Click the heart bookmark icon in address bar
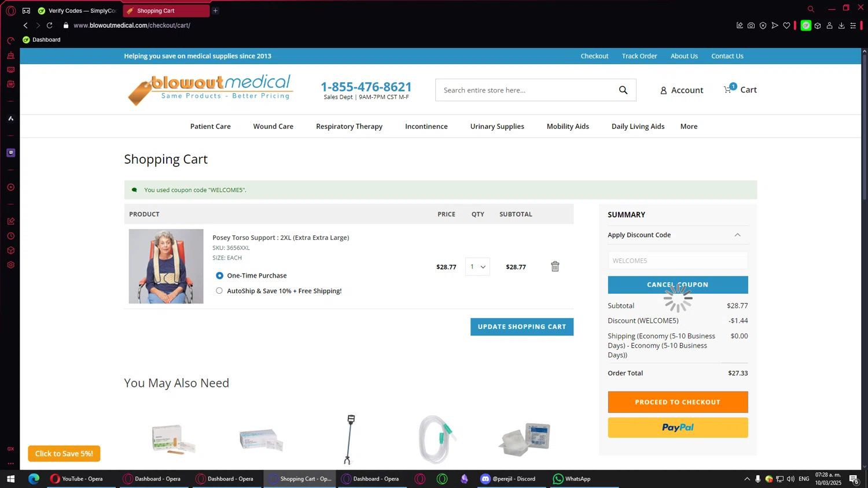This screenshot has width=868, height=488. [x=786, y=25]
